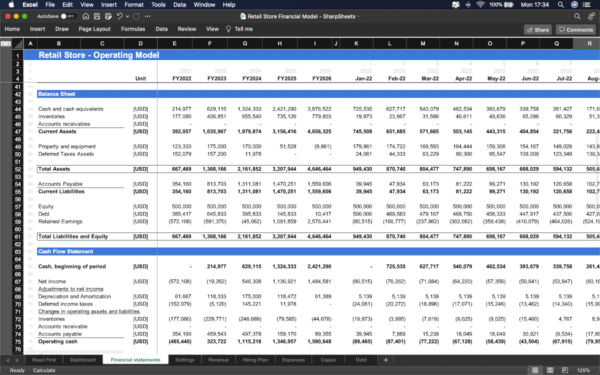
Task: Open the Formulas ribbon tab
Action: (x=133, y=29)
